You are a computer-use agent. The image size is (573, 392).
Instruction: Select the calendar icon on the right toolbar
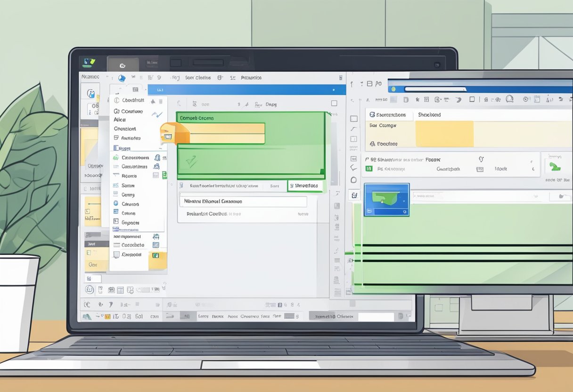pos(536,99)
